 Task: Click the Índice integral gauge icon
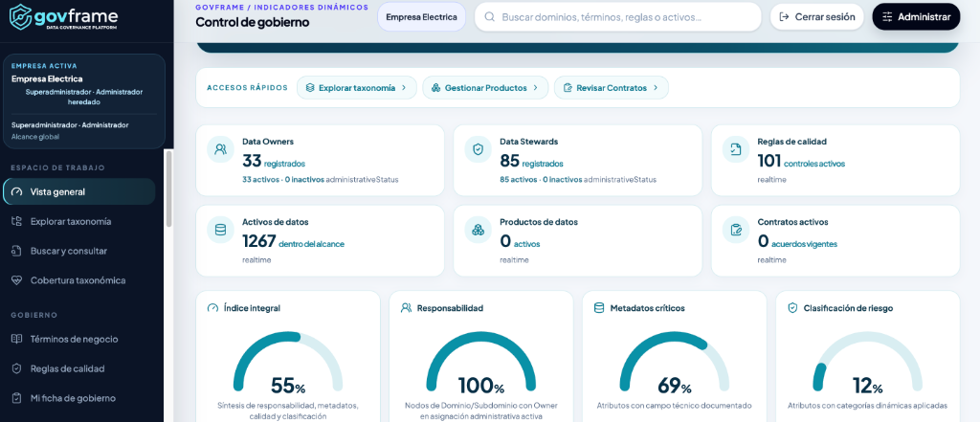(212, 307)
